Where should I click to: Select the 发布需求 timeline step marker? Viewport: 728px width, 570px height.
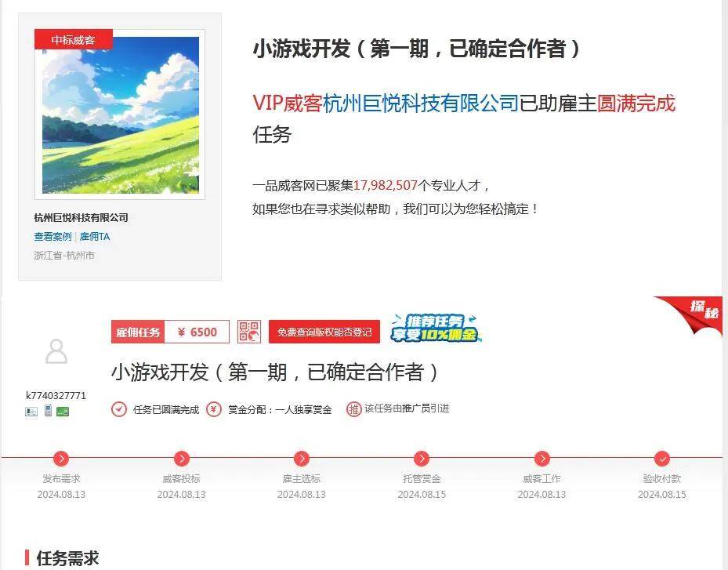61,459
